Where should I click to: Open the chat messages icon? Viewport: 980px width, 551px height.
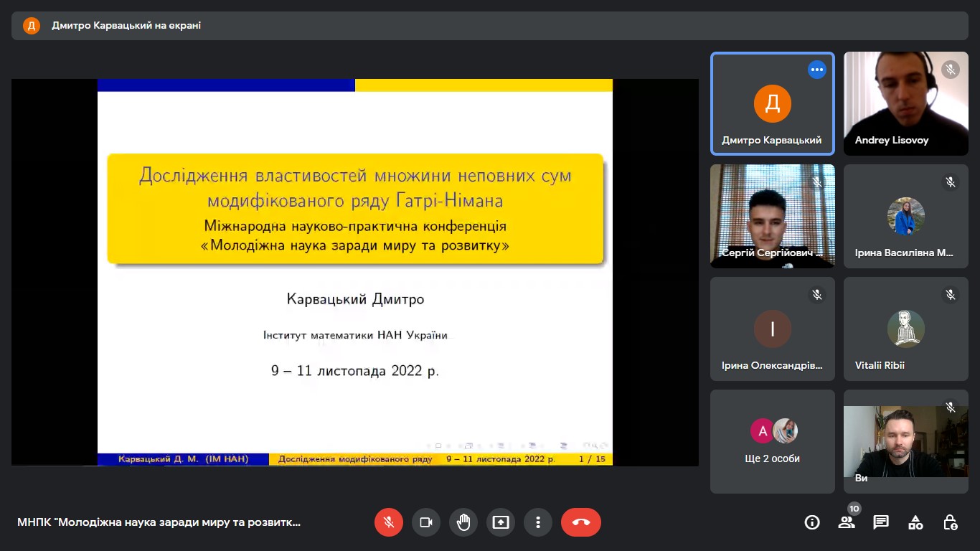[x=881, y=522]
